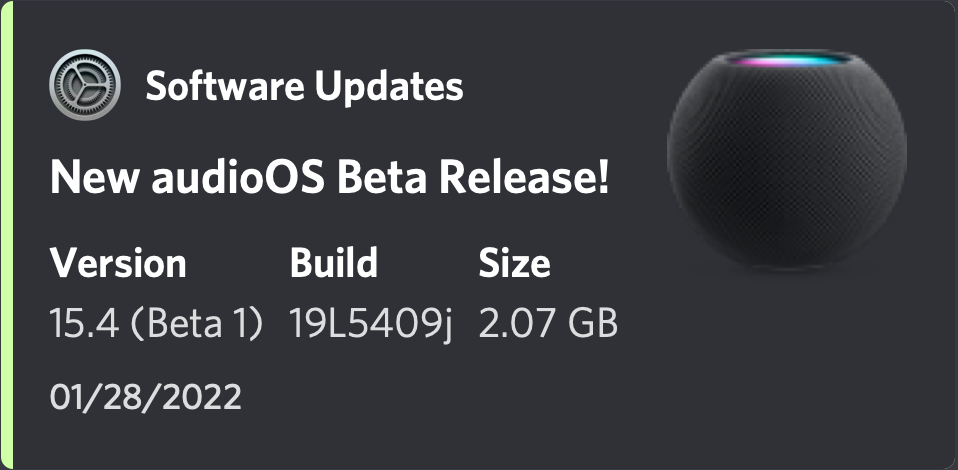The height and width of the screenshot is (470, 958).
Task: Click the word New in the title
Action: click(x=88, y=179)
